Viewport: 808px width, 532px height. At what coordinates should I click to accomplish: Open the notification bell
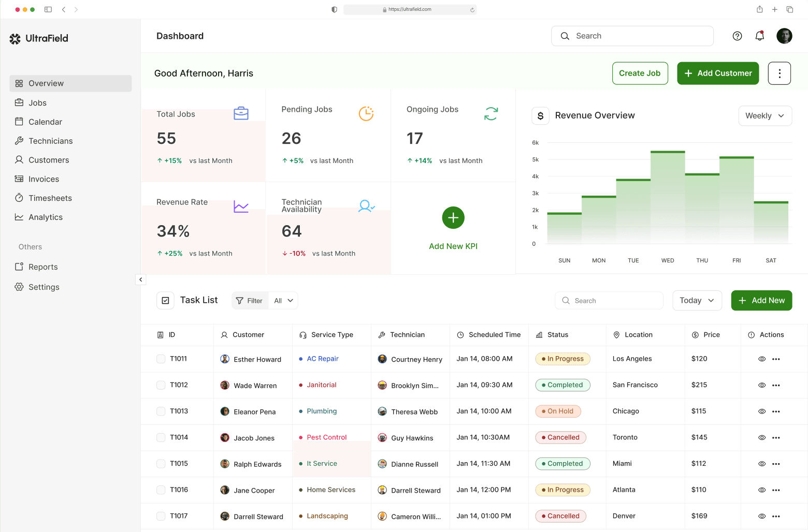click(759, 36)
